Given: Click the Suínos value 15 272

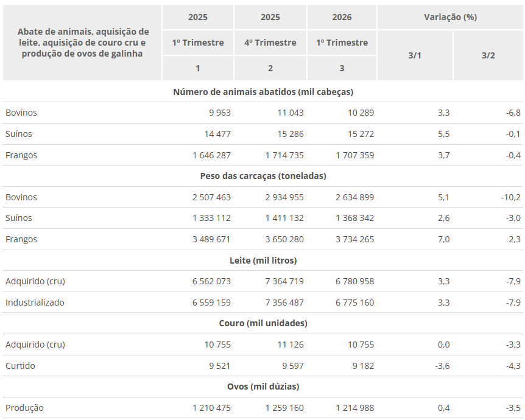Looking at the screenshot, I should [x=361, y=134].
